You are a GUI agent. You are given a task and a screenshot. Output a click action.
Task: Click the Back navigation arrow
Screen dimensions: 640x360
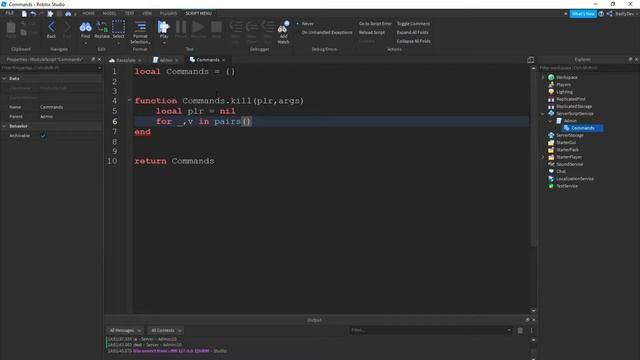51,27
